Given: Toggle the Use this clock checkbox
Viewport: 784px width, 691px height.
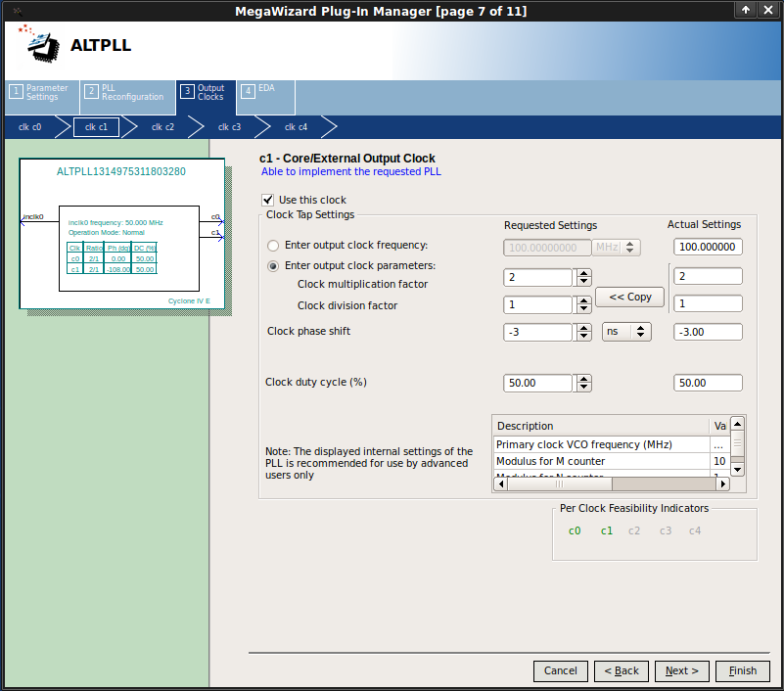Looking at the screenshot, I should click(x=268, y=200).
